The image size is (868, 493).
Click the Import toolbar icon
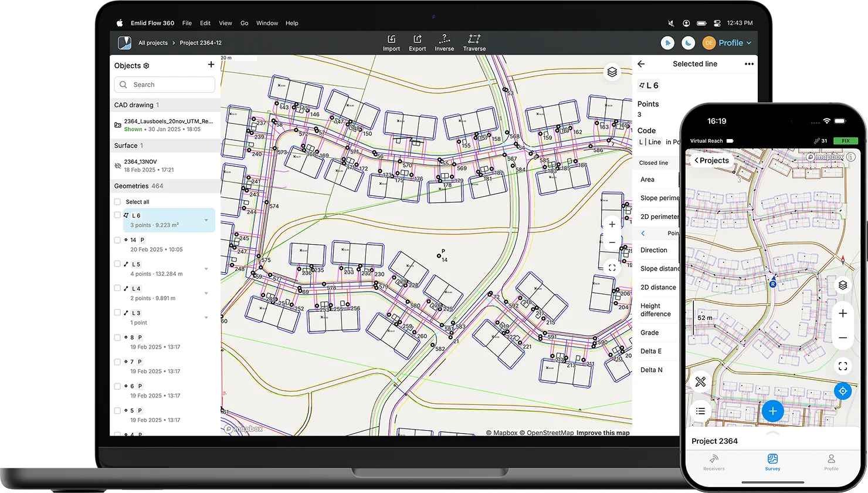(x=391, y=42)
